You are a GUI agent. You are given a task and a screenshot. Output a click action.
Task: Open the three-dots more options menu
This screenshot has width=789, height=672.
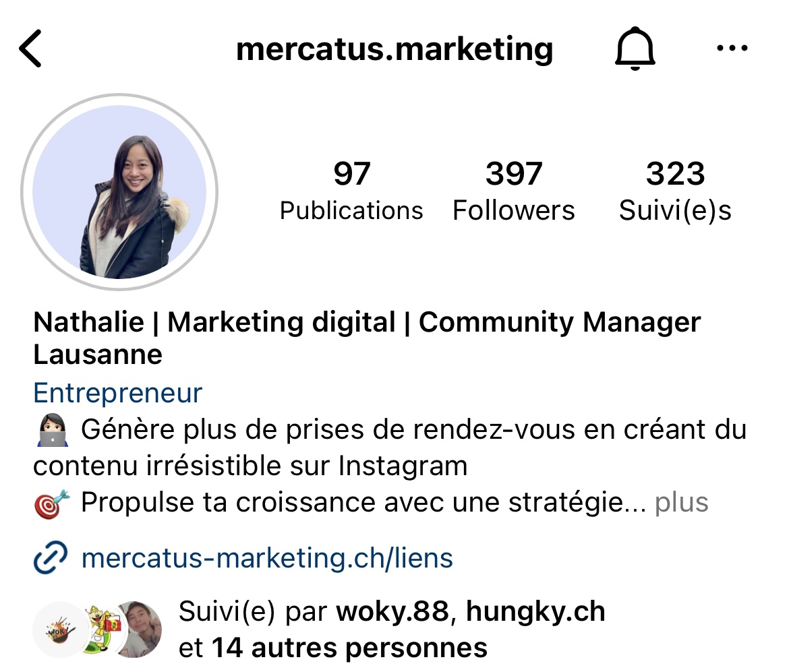732,49
